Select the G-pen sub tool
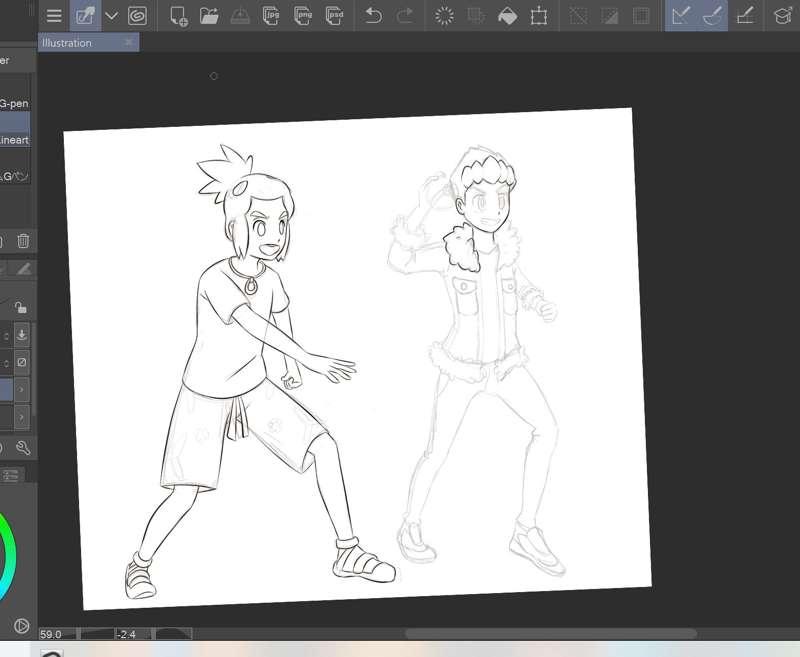 [14, 104]
